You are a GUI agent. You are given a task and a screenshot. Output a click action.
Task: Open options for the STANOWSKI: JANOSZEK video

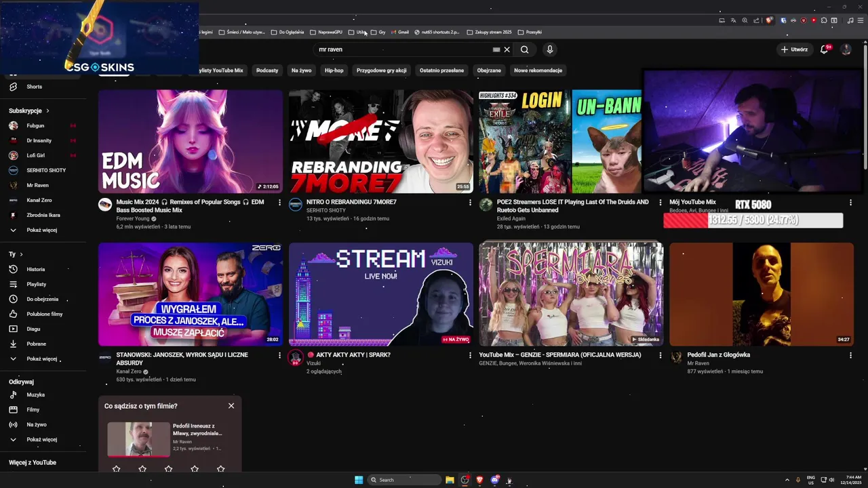(279, 355)
